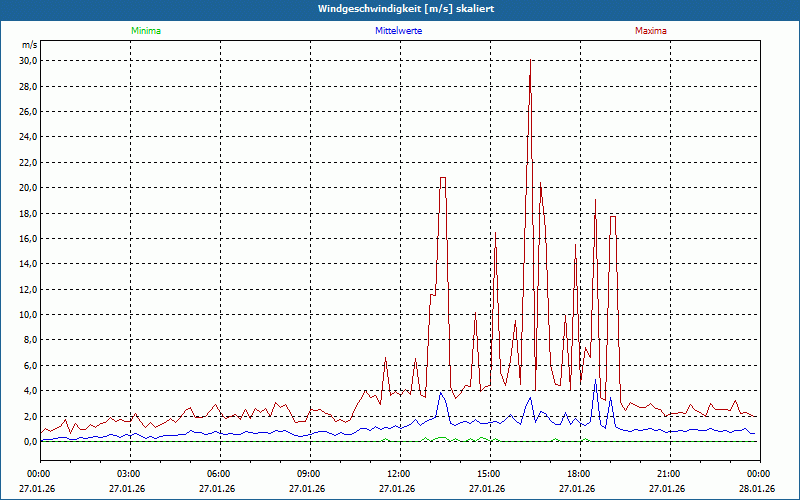Click the "16,0" y-axis value
Image resolution: width=800 pixels, height=500 pixels.
(x=28, y=238)
